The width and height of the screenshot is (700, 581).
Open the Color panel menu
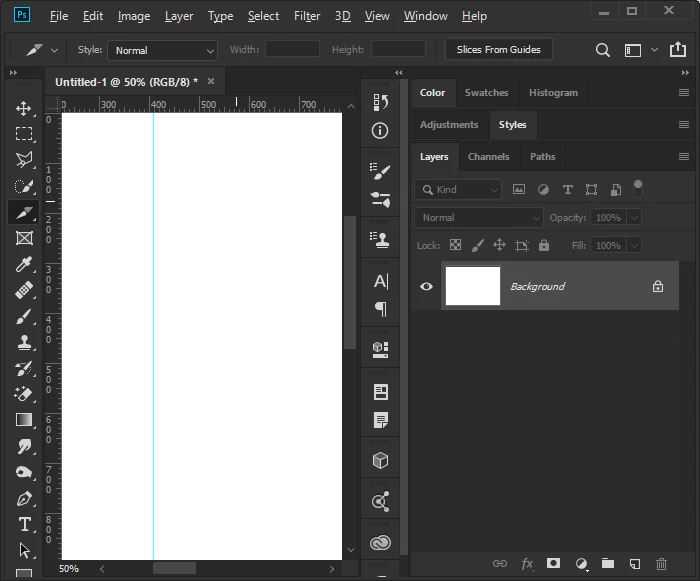(x=683, y=92)
